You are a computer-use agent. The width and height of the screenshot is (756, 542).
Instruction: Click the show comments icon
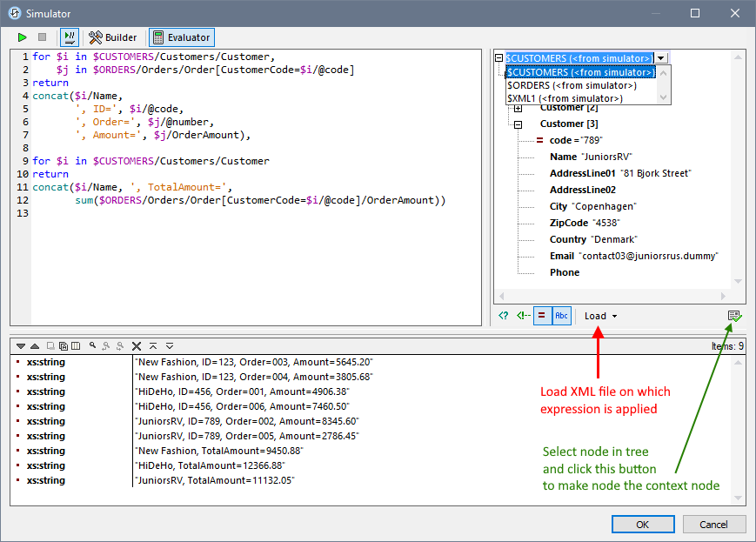[522, 316]
